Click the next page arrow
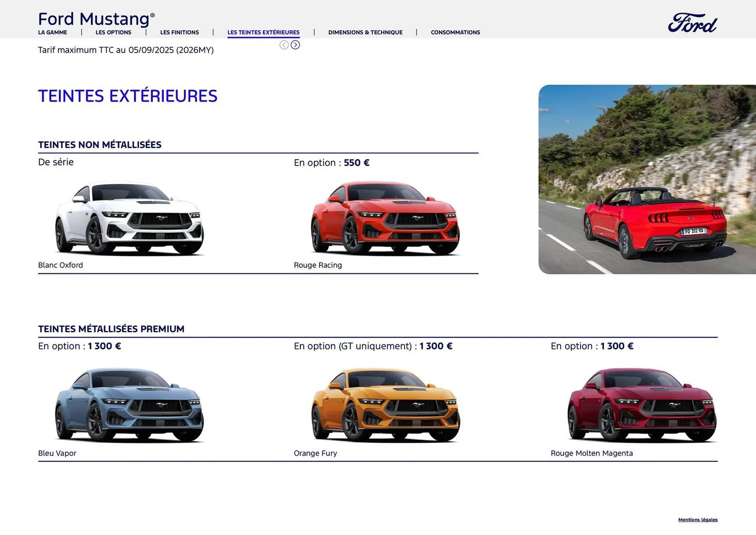The image size is (756, 535). pyautogui.click(x=296, y=45)
